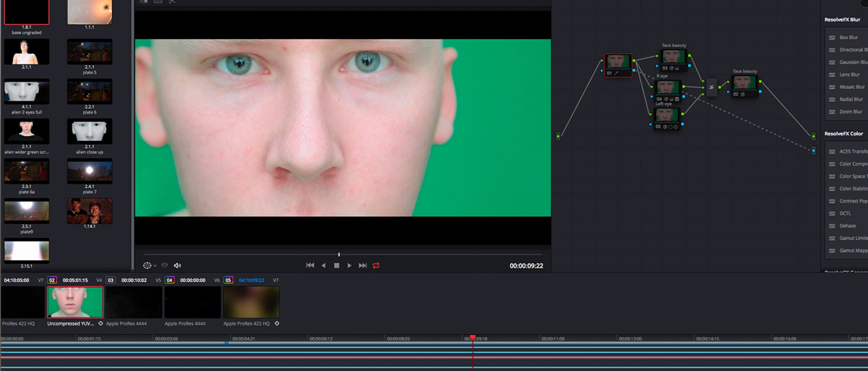Image resolution: width=868 pixels, height=371 pixels.
Task: Select gallery still labeled 1.14.1
Action: click(x=90, y=211)
